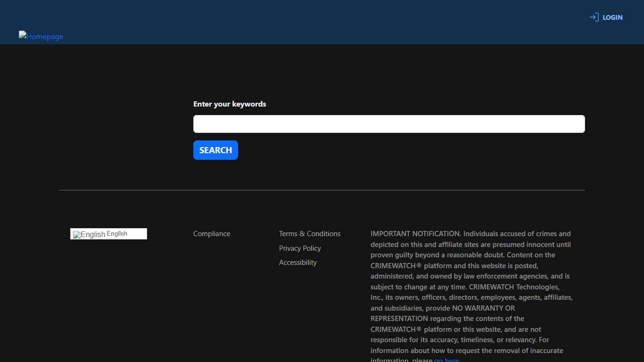Open the Compliance footer link
This screenshot has width=644, height=362.
pyautogui.click(x=211, y=234)
